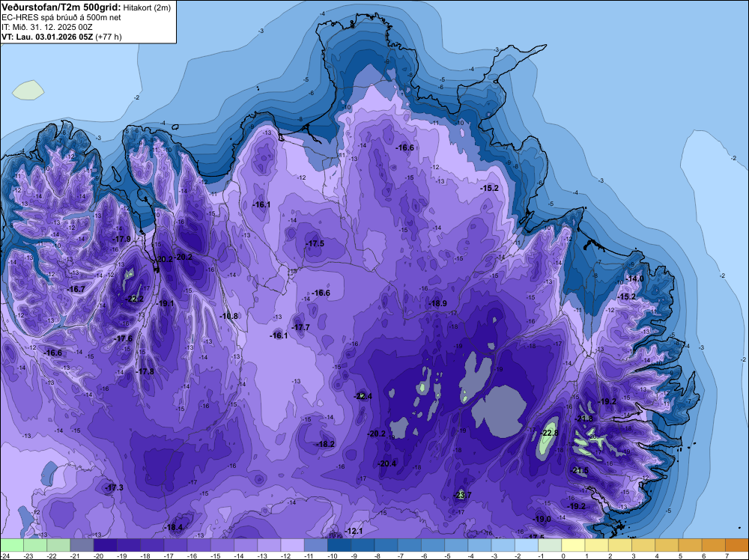Screen dimensions: 749x560
Task: Pick the 5 gold legend swatch
Action: tap(691, 545)
